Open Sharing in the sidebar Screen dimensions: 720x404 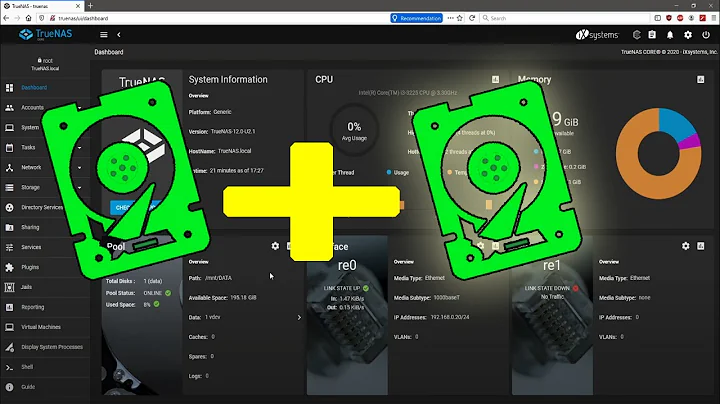(x=45, y=227)
